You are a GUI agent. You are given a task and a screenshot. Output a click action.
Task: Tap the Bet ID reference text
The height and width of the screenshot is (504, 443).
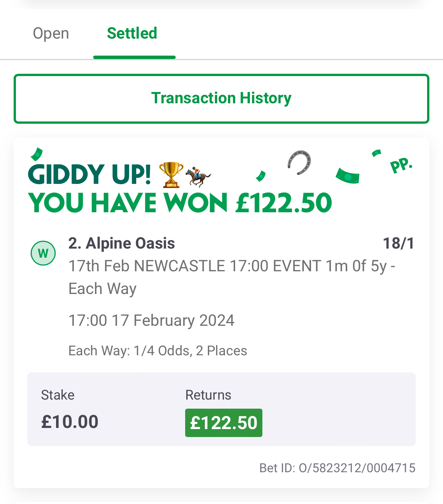(337, 468)
